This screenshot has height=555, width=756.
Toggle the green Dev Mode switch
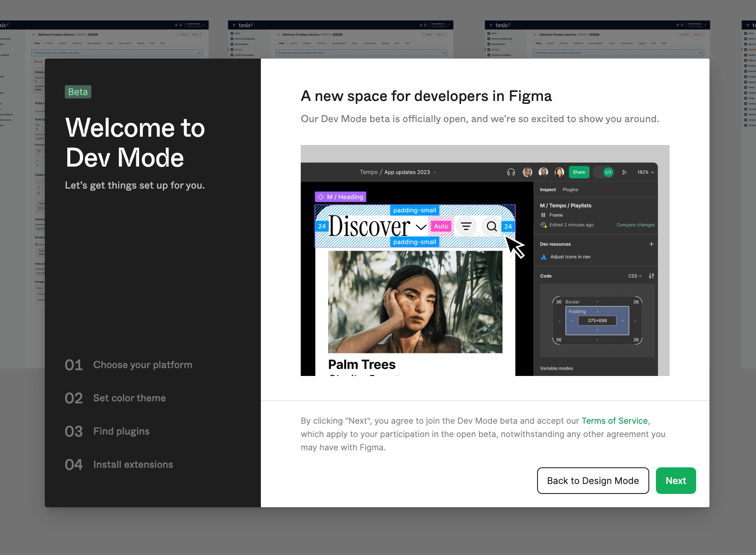pos(608,172)
